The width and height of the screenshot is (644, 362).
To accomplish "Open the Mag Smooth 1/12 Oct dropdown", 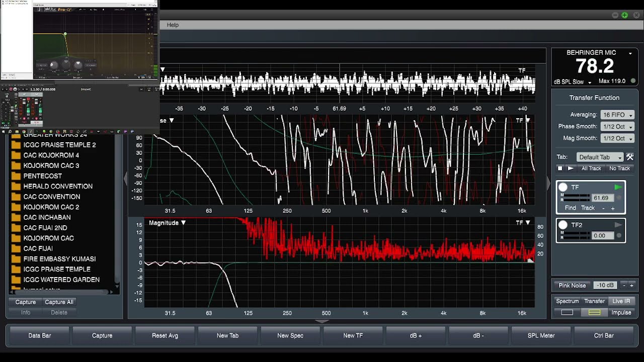I will pyautogui.click(x=617, y=138).
